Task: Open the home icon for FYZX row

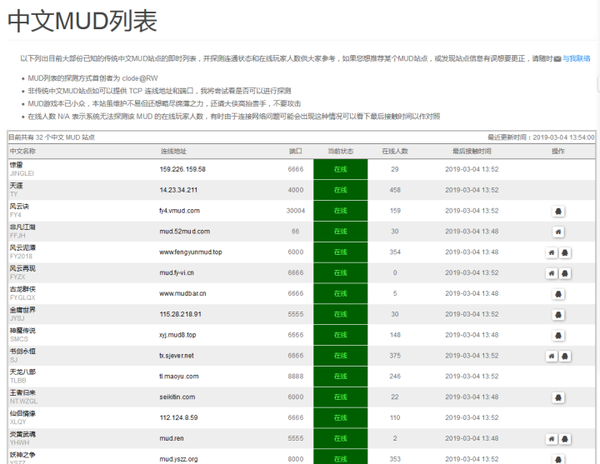Action: pos(551,273)
